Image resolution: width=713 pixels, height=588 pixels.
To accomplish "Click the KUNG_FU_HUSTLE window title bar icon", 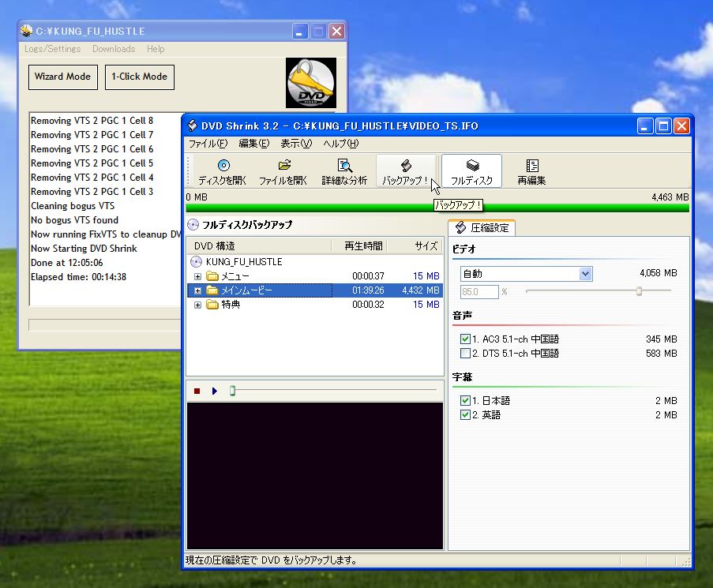I will (26, 31).
